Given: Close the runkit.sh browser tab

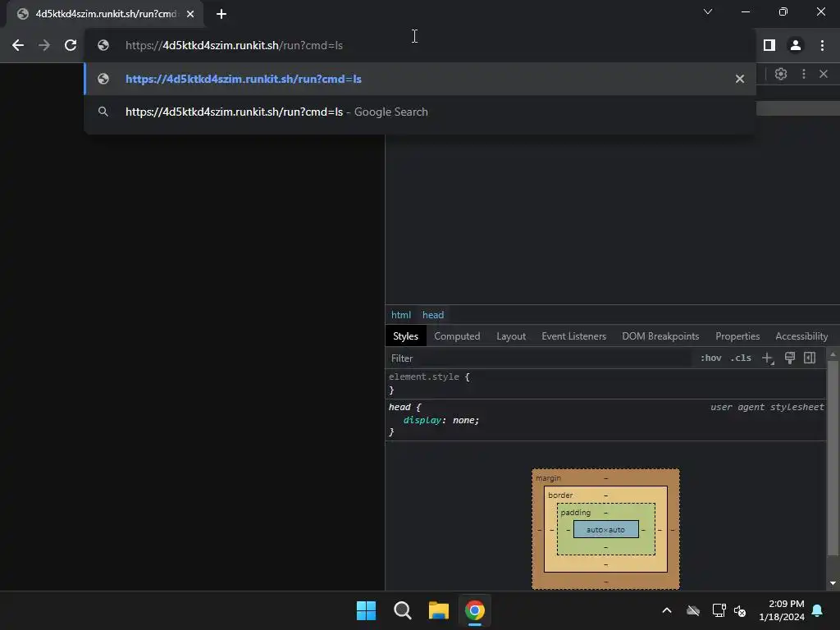Looking at the screenshot, I should [190, 14].
